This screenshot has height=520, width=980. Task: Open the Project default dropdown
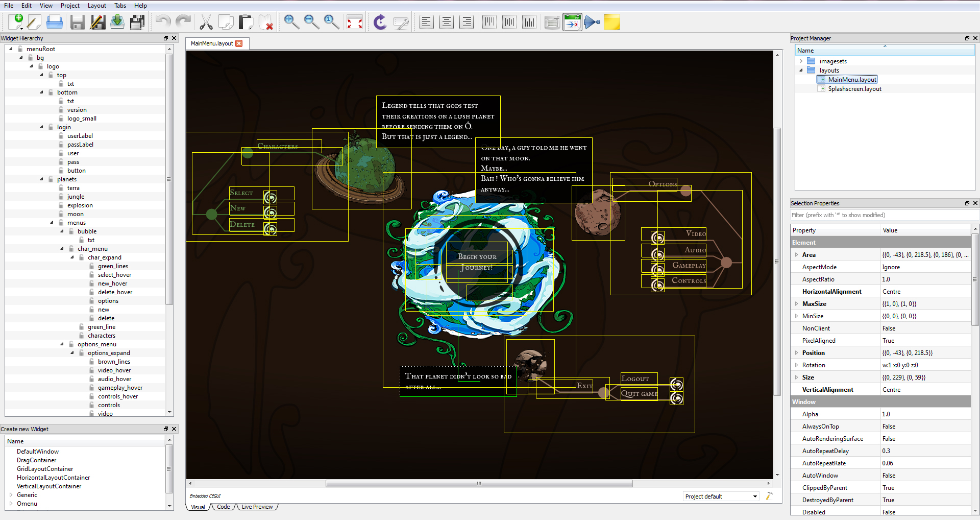coord(721,497)
